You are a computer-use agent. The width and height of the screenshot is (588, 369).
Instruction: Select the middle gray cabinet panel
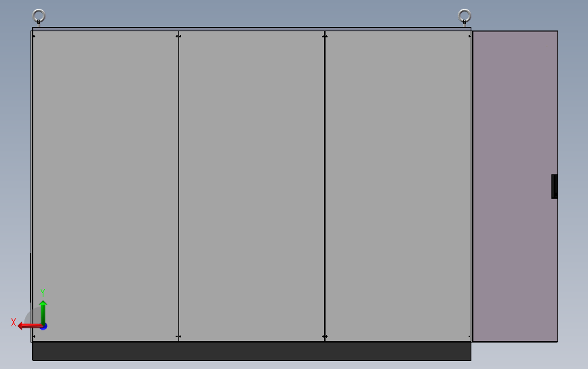point(252,187)
